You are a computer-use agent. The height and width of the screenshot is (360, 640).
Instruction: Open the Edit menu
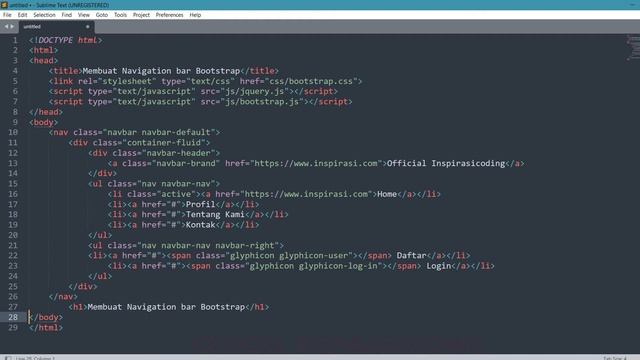(22, 15)
